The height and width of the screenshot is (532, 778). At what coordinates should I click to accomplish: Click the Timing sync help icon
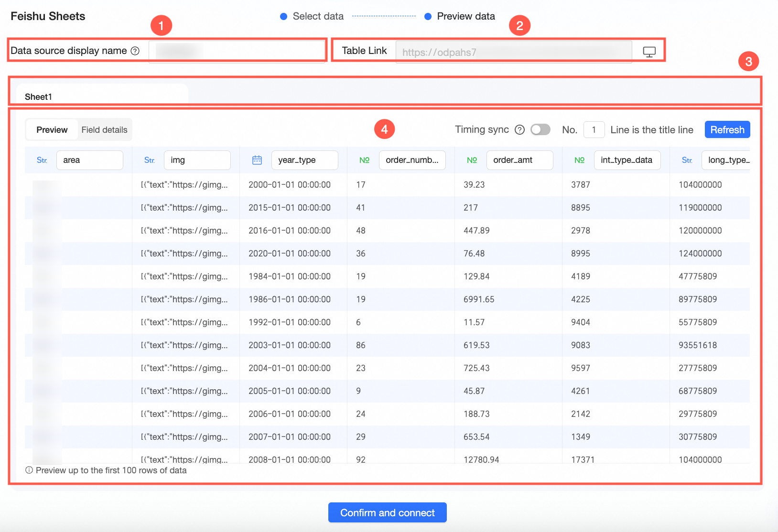click(x=520, y=130)
